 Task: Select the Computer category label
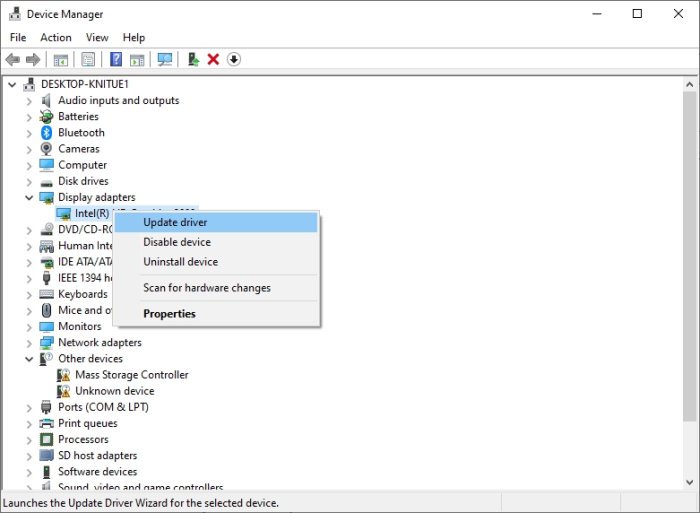pos(83,165)
